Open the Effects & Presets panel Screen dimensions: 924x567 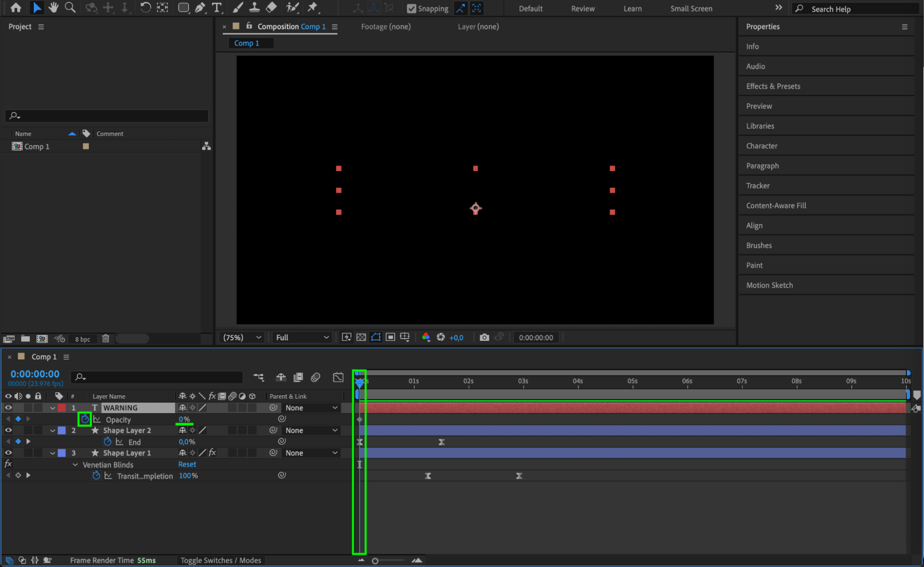click(773, 86)
